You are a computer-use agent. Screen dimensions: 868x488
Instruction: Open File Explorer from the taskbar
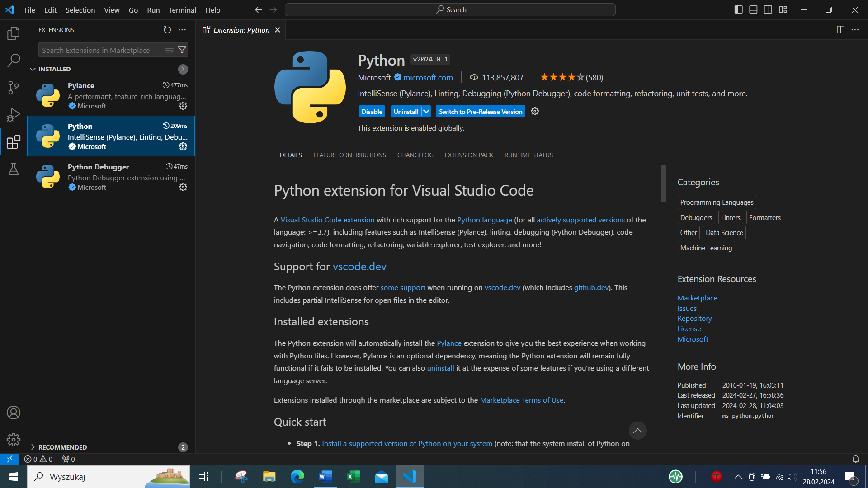(x=269, y=477)
